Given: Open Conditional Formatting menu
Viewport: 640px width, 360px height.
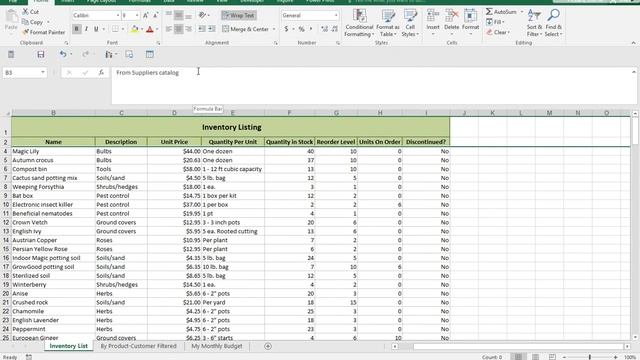Looking at the screenshot, I should coord(359,23).
